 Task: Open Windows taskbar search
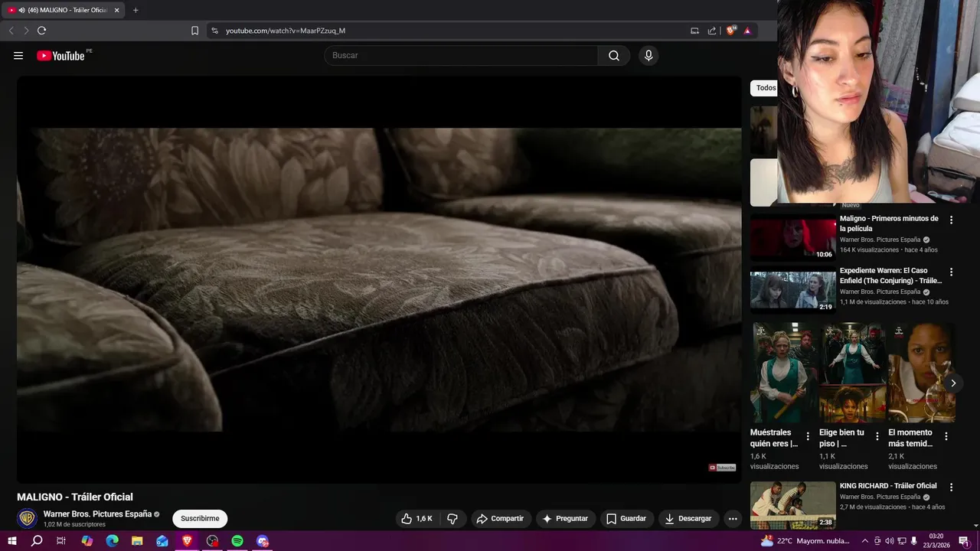click(37, 541)
